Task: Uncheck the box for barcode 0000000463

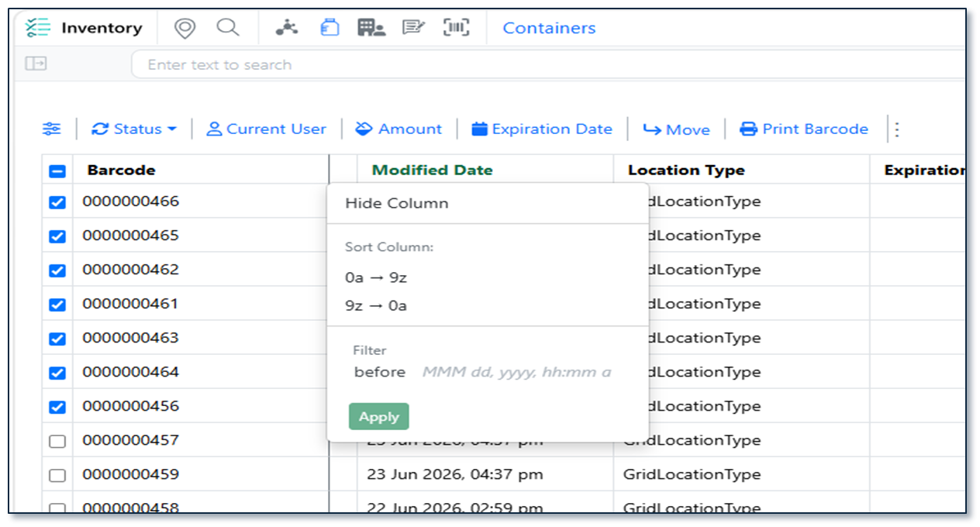Action: tap(57, 339)
